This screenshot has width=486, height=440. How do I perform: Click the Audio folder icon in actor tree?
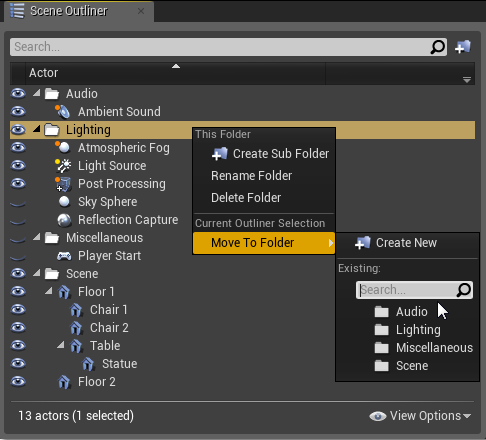[x=52, y=94]
